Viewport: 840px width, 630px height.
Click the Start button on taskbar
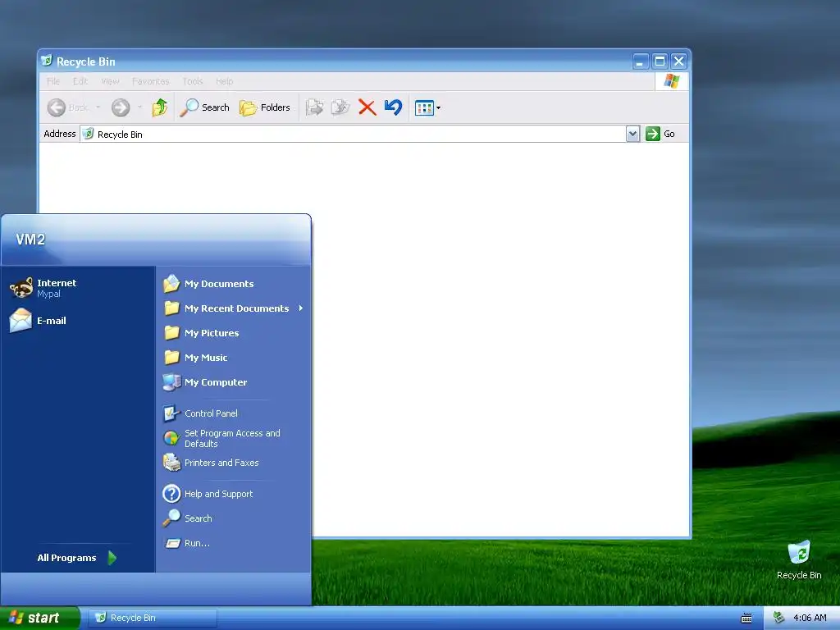coord(39,618)
